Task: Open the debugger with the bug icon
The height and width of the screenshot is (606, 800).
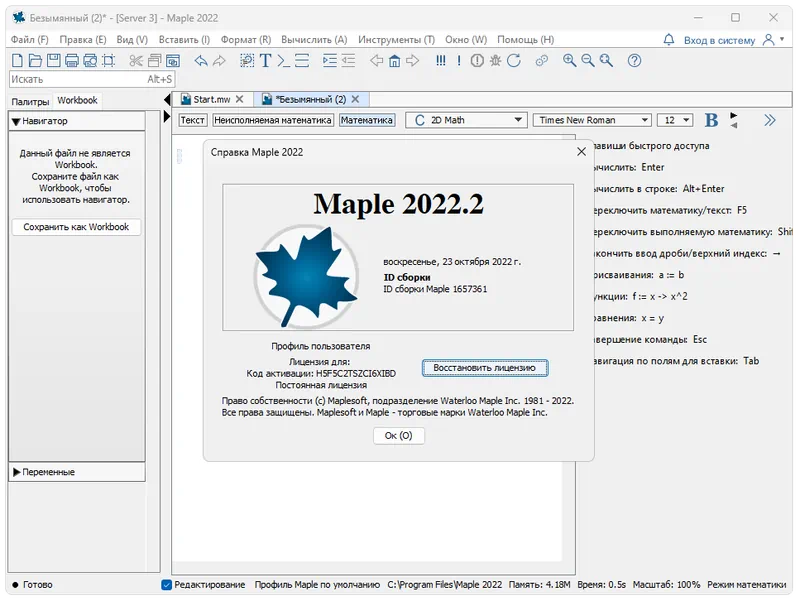Action: coord(495,61)
